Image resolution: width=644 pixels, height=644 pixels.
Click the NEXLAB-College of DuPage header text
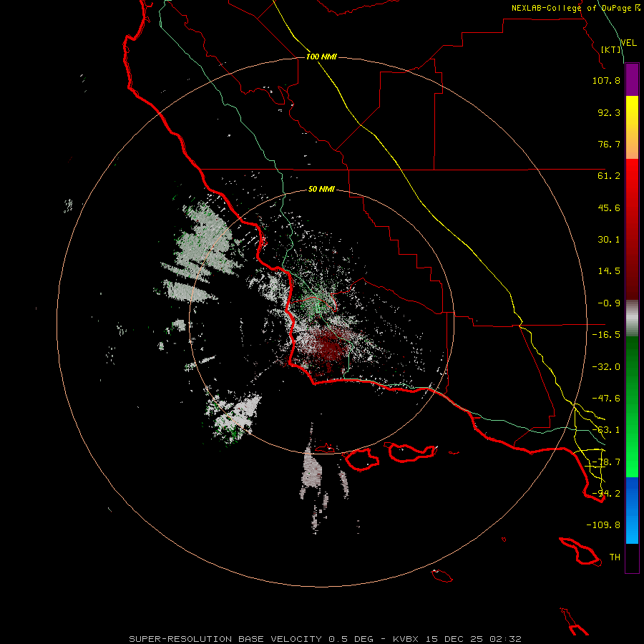575,8
